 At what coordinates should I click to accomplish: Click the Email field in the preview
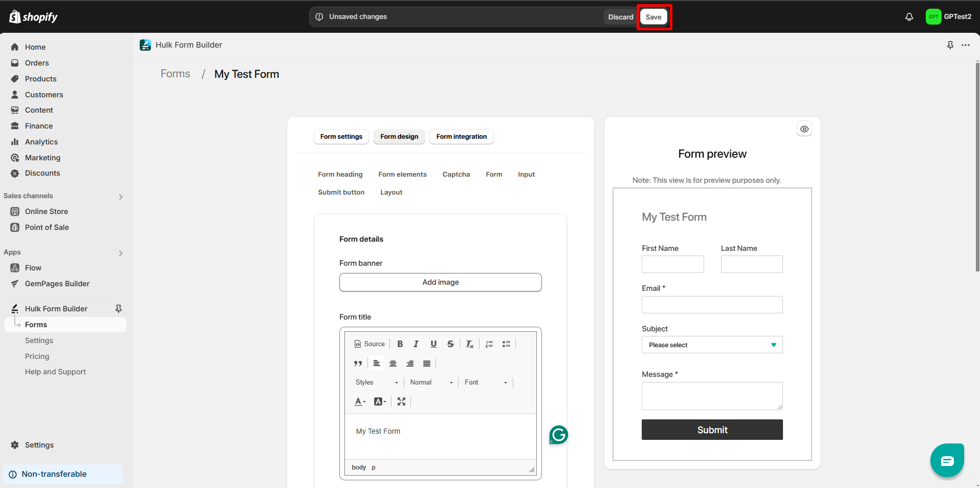(x=712, y=304)
